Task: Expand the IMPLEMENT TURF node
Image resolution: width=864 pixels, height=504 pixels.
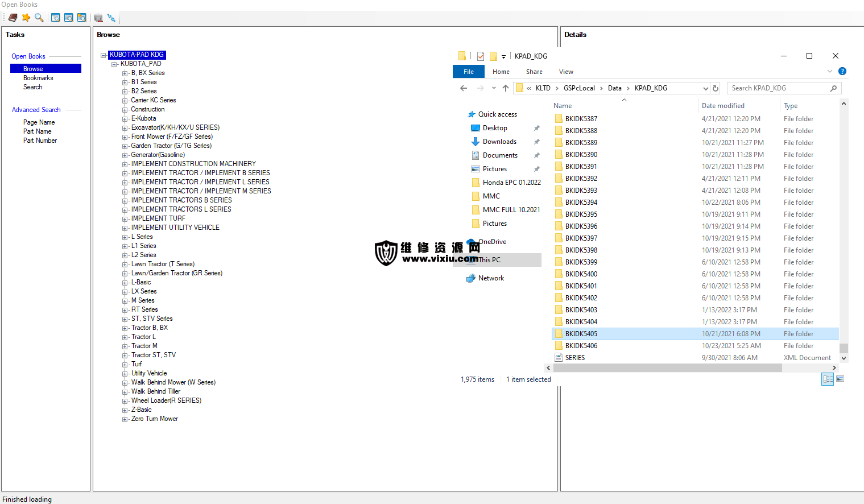Action: coord(125,219)
